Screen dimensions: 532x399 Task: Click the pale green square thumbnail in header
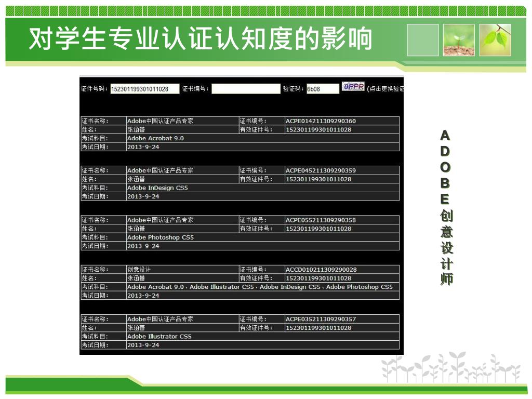423,40
